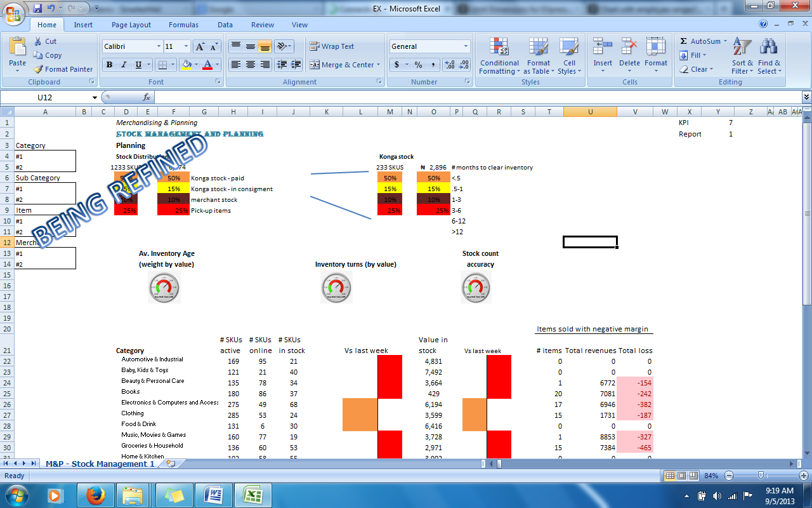Toggle Middle Align vertical alignment

251,46
